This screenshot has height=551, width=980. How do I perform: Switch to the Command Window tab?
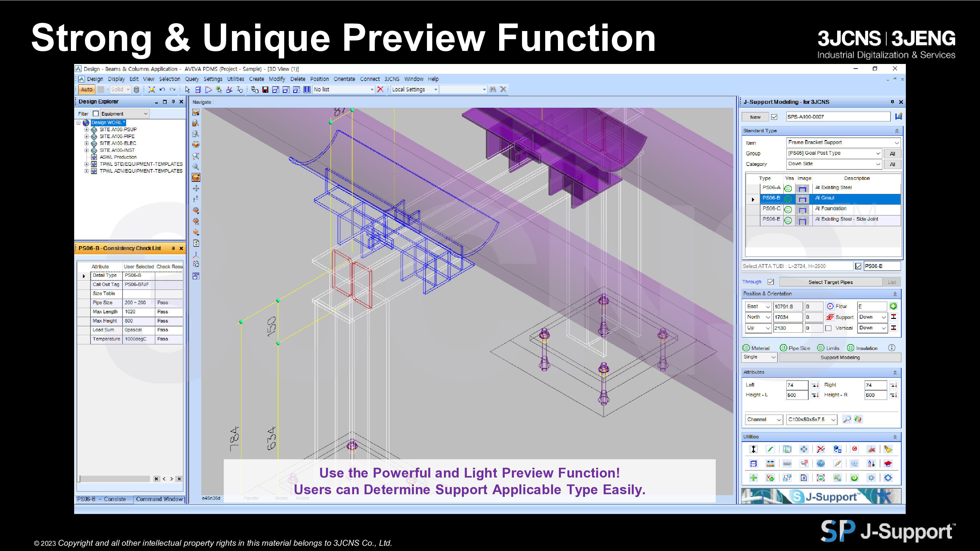(159, 499)
